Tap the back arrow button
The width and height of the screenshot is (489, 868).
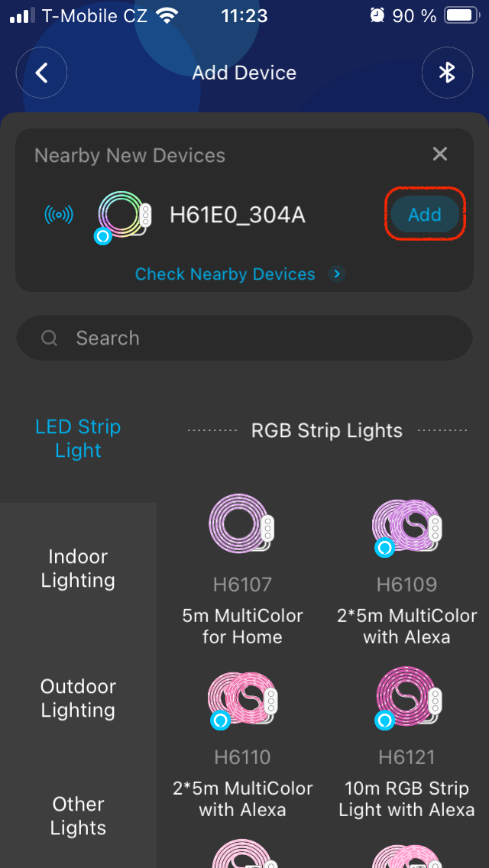pyautogui.click(x=41, y=73)
